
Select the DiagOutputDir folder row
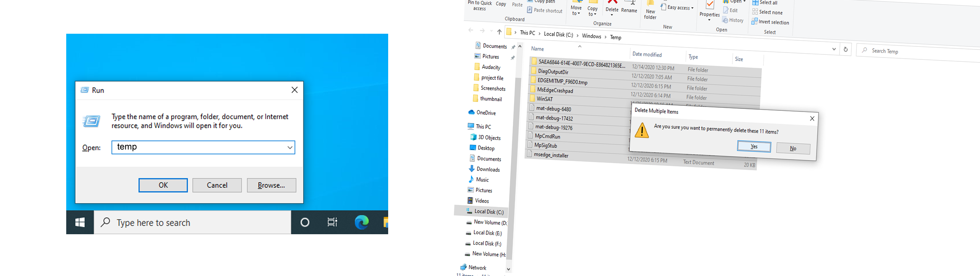(645, 74)
